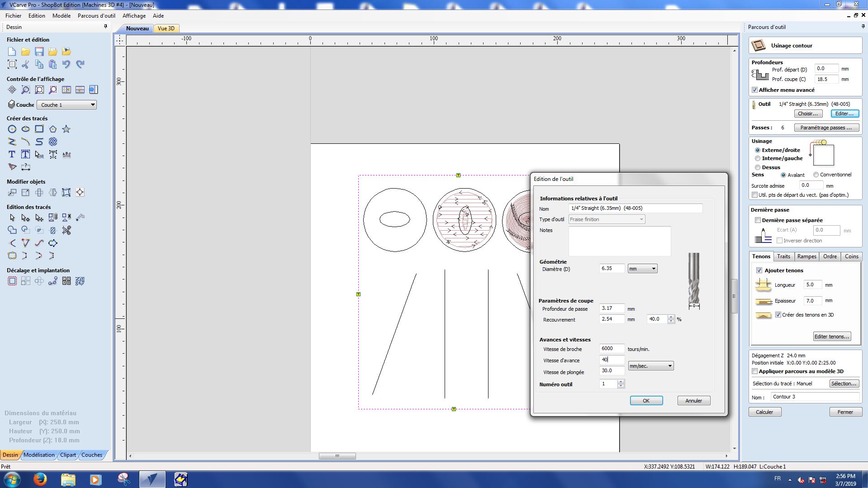Image resolution: width=868 pixels, height=488 pixels.
Task: Enable Dernière passe séparée checkbox
Action: tap(758, 220)
